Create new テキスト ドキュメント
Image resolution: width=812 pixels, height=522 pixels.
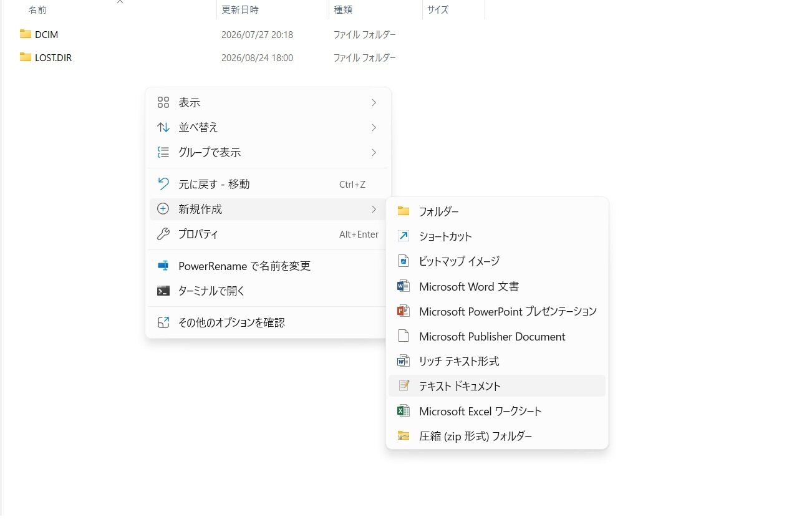tap(497, 386)
